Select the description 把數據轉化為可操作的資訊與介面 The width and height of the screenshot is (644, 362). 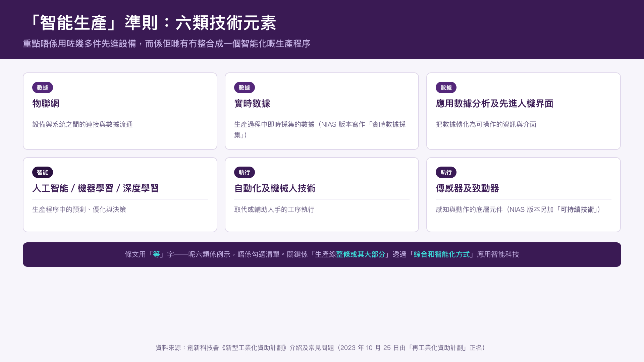486,124
